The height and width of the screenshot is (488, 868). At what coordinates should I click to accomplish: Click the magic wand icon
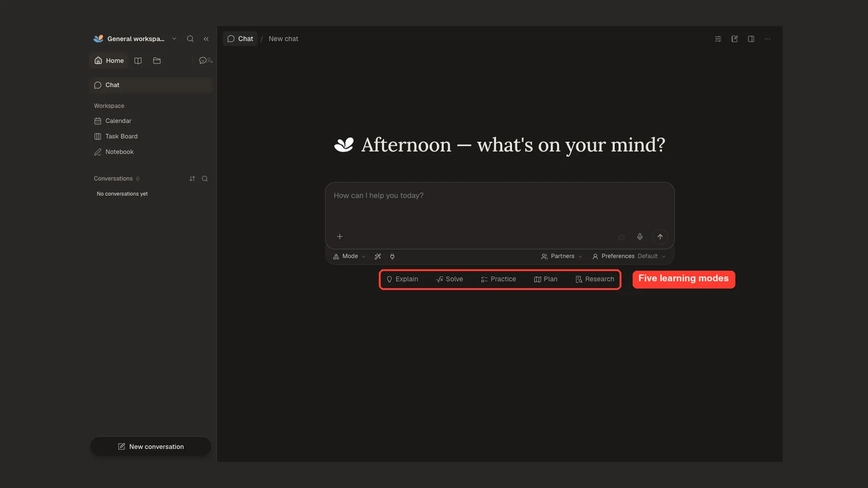coord(378,256)
